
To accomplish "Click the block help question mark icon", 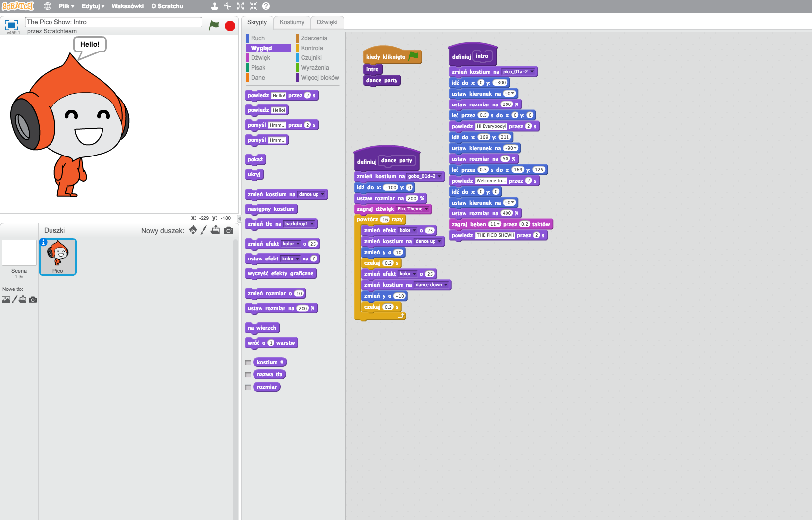I will [x=266, y=6].
